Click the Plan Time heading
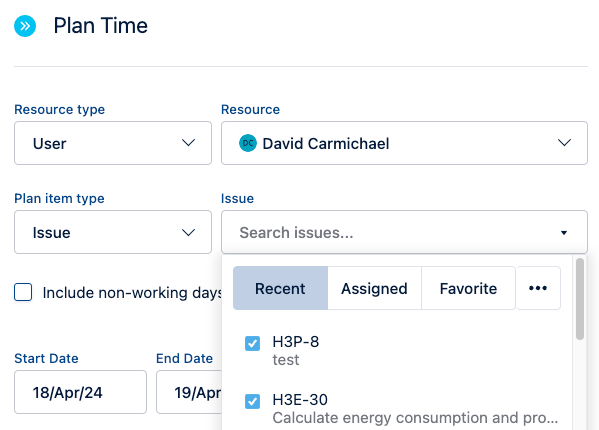 [x=100, y=26]
